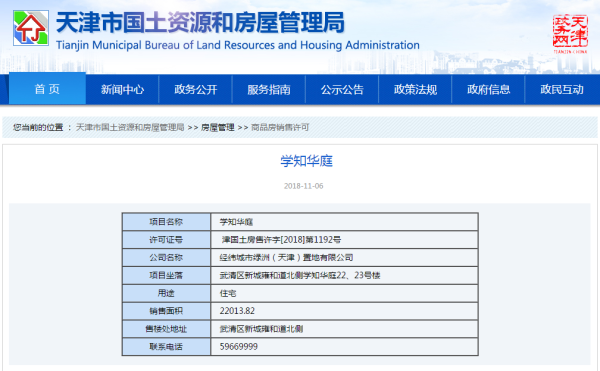The width and height of the screenshot is (600, 371).
Task: Click the 您当前的位置 label
Action: click(x=38, y=127)
